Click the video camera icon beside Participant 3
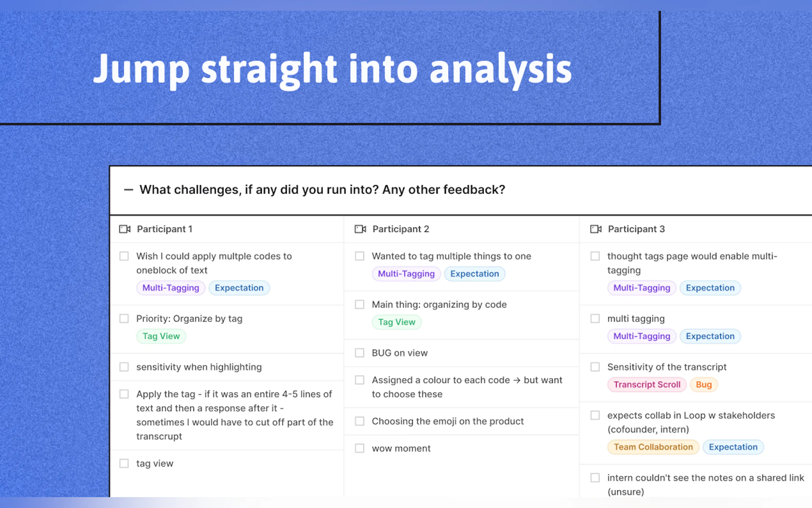 click(596, 229)
